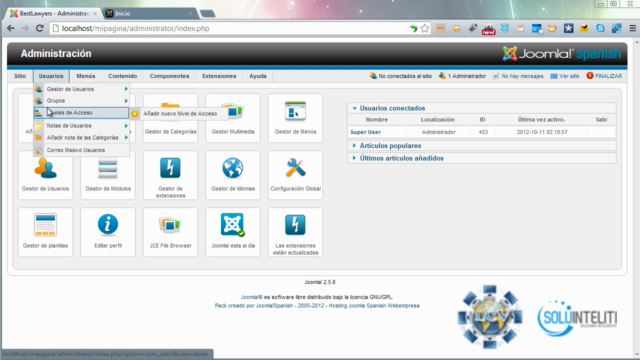Expand the Artículos populares panel
The width and height of the screenshot is (640, 360).
(x=355, y=146)
